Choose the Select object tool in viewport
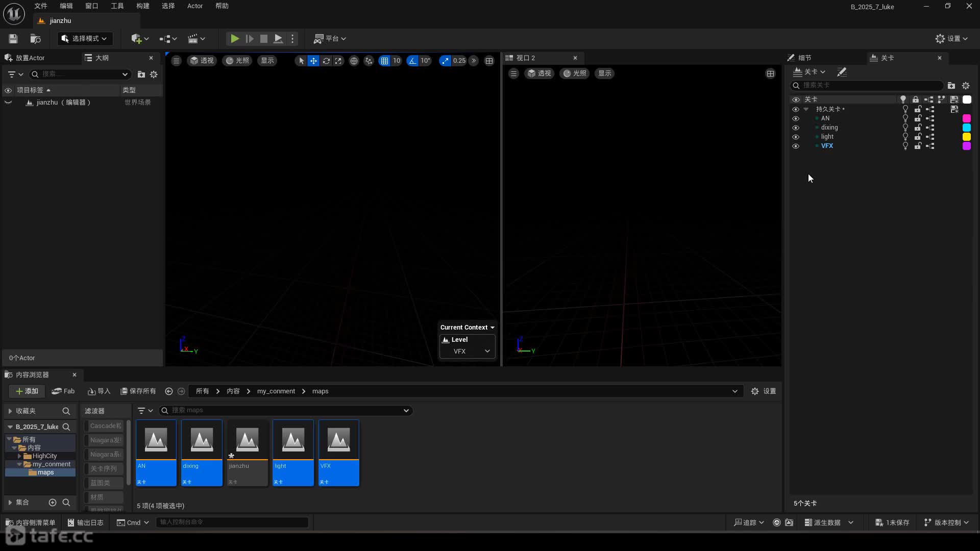The height and width of the screenshot is (551, 980). (x=301, y=61)
